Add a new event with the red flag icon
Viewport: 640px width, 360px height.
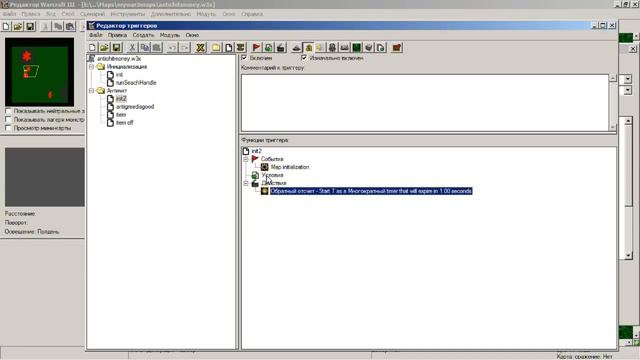pos(256,48)
